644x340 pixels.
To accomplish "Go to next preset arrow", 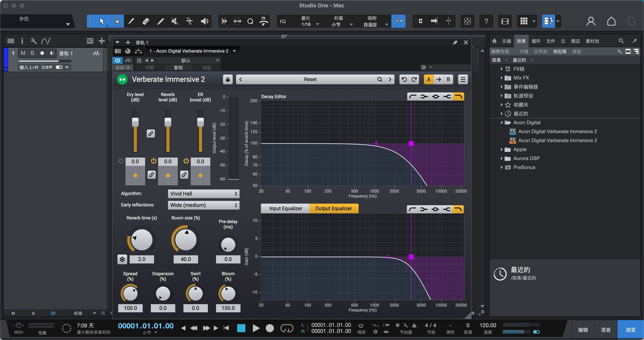I will pos(390,79).
